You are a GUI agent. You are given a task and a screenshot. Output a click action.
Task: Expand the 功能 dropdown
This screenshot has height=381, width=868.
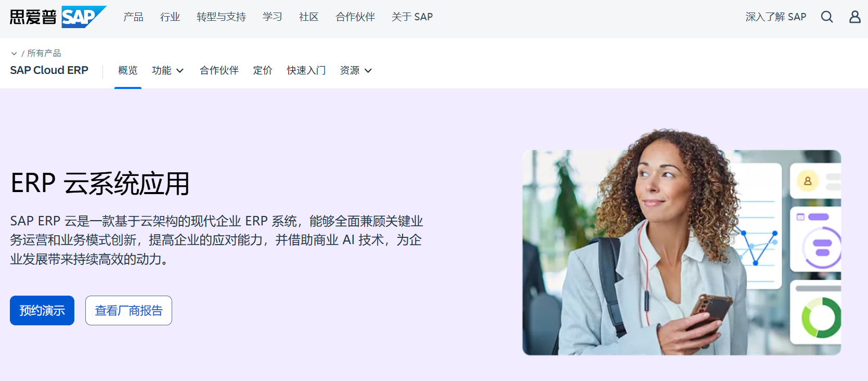tap(168, 70)
